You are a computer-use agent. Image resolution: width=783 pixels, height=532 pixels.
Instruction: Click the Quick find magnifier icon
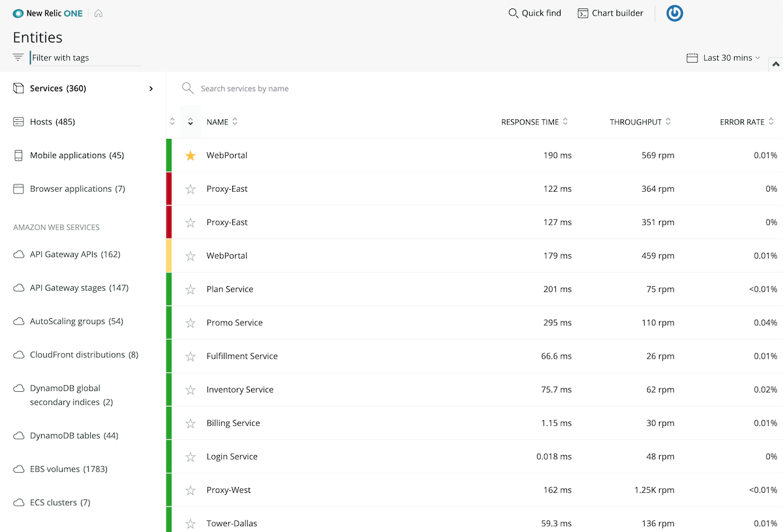tap(513, 13)
